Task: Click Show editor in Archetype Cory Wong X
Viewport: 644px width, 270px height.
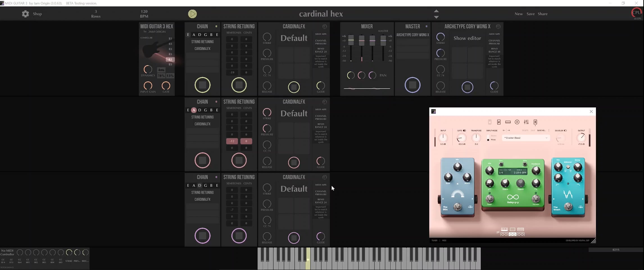Action: pyautogui.click(x=467, y=38)
